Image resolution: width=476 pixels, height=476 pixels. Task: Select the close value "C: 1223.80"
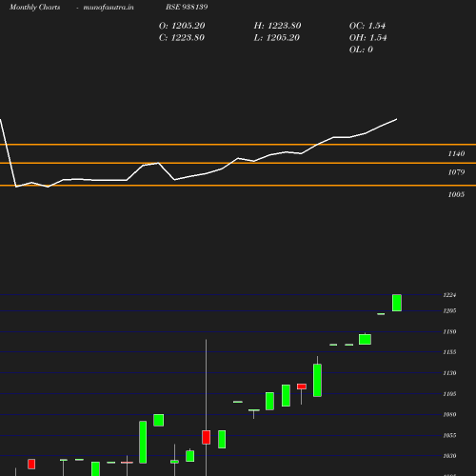(182, 37)
